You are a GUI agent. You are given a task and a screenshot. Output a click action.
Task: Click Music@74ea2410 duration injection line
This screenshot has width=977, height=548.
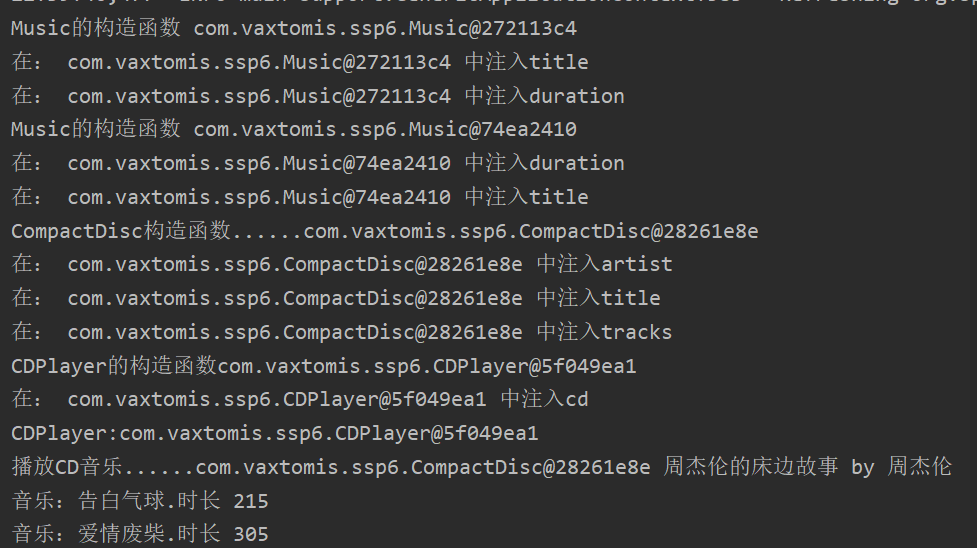tap(318, 163)
